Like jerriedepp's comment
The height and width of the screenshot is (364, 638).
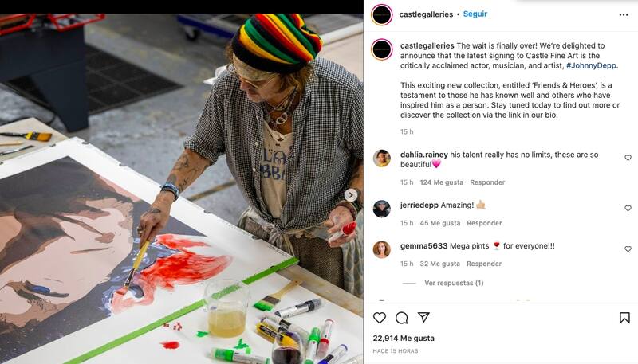[x=628, y=208]
